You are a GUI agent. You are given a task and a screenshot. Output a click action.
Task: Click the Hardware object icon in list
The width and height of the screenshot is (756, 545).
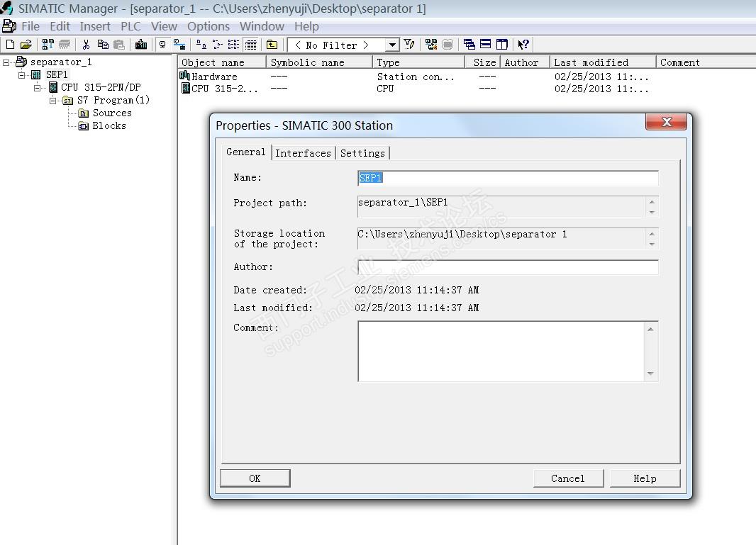(184, 76)
